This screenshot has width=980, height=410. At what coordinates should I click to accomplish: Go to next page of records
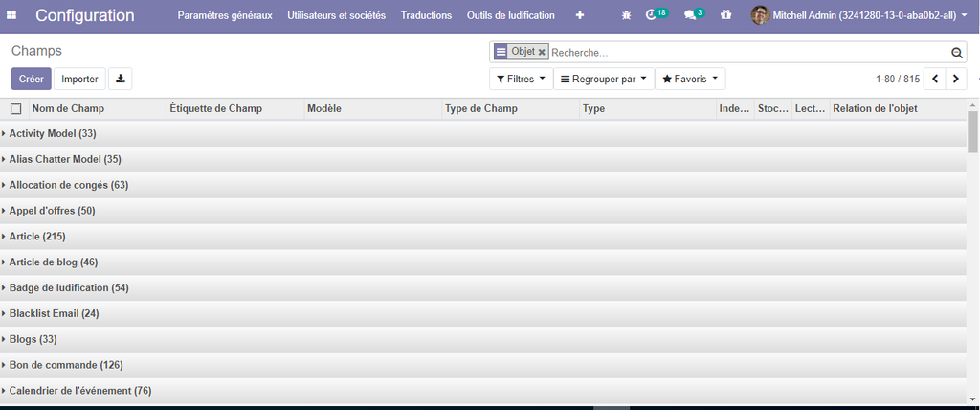tap(955, 79)
